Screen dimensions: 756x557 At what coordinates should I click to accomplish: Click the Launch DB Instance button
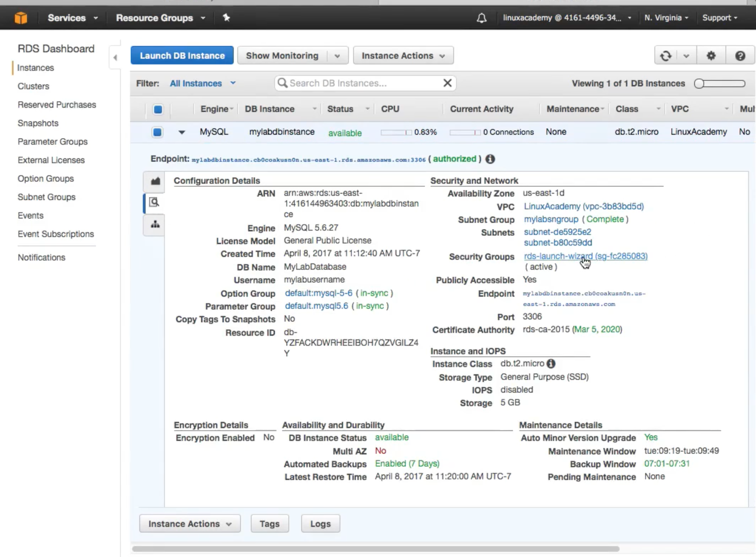pyautogui.click(x=182, y=56)
